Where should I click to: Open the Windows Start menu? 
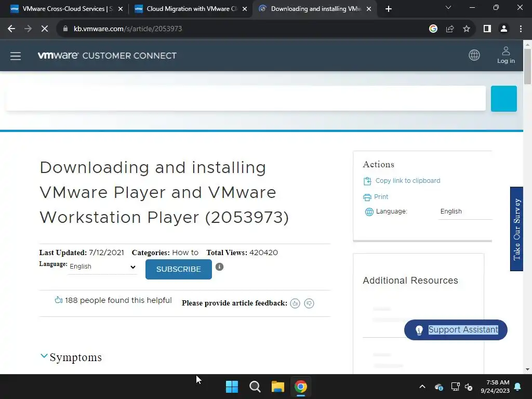[x=232, y=387]
